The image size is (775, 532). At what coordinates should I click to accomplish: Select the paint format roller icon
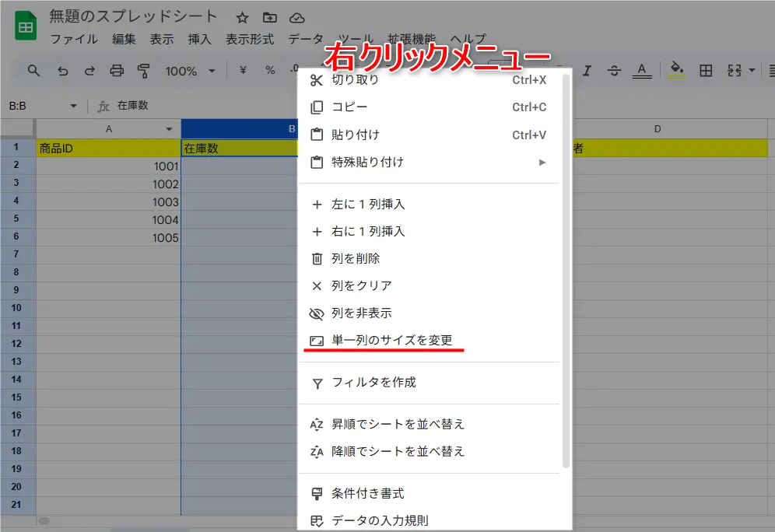point(143,71)
